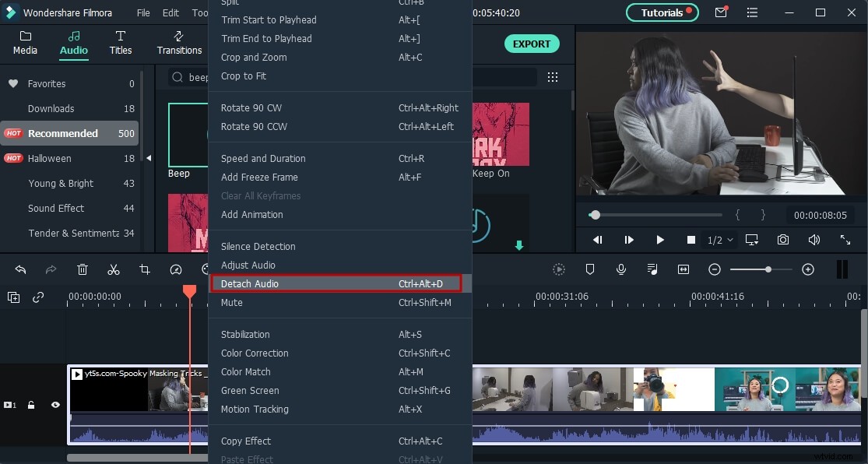Open the Crop tool above the timeline
Screen dimensions: 868x464
click(x=145, y=269)
